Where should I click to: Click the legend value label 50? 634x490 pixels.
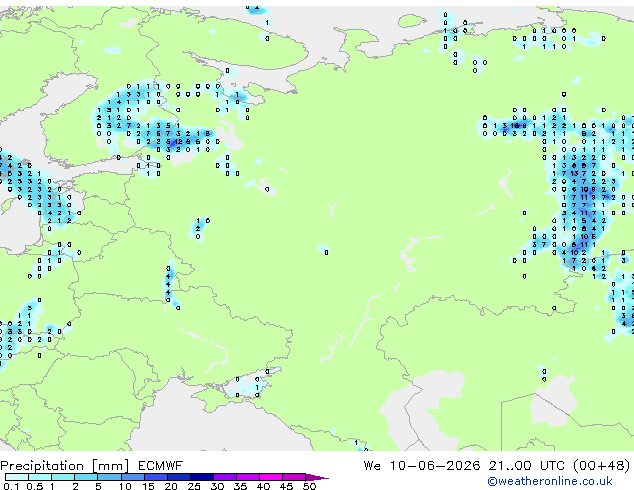click(309, 486)
